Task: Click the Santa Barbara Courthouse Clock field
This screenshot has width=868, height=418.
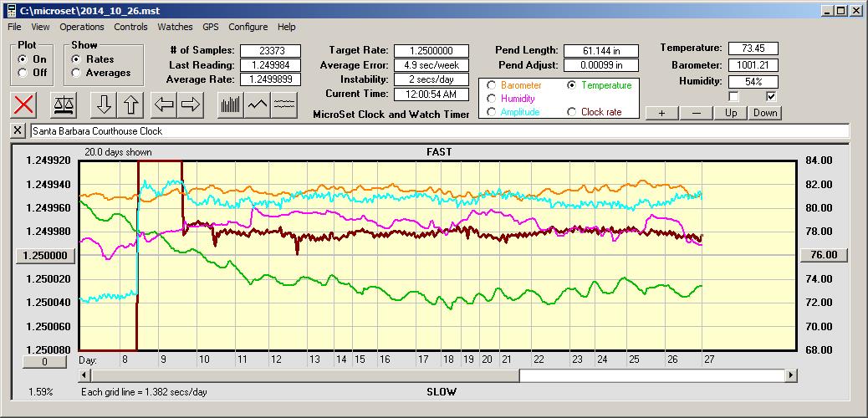Action: point(440,131)
